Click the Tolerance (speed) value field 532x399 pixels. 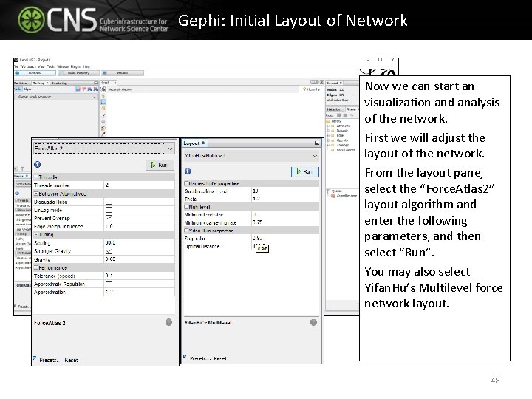pos(139,276)
